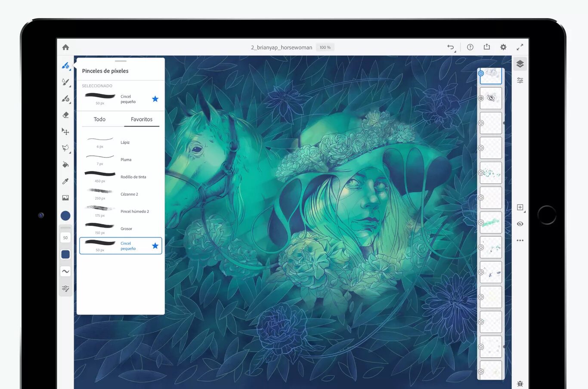Open the blue square flow control
The width and height of the screenshot is (588, 389).
click(65, 254)
